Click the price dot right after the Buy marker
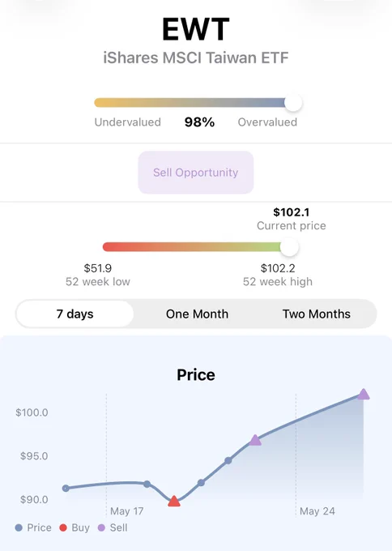 point(201,483)
